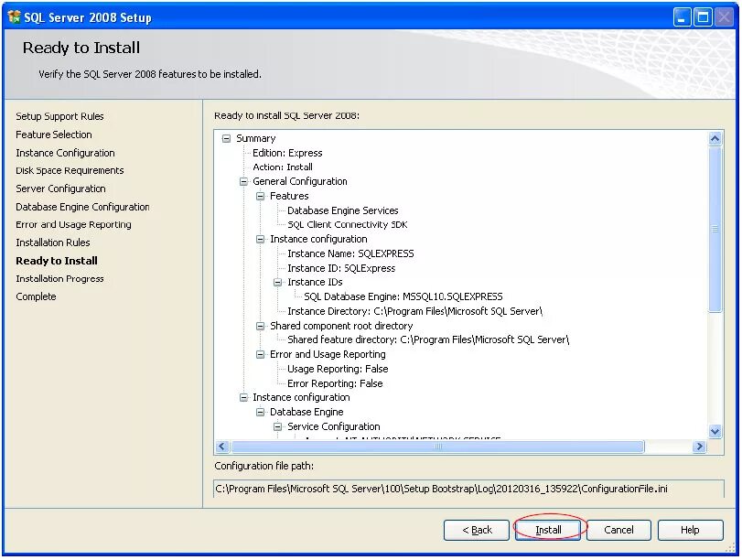This screenshot has height=560, width=742.
Task: Select Database Engine Services row
Action: (342, 210)
